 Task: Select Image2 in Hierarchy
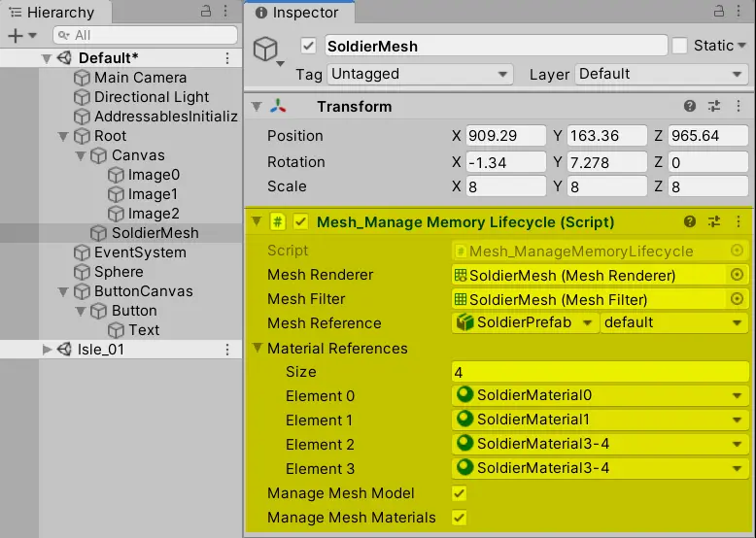tap(154, 214)
